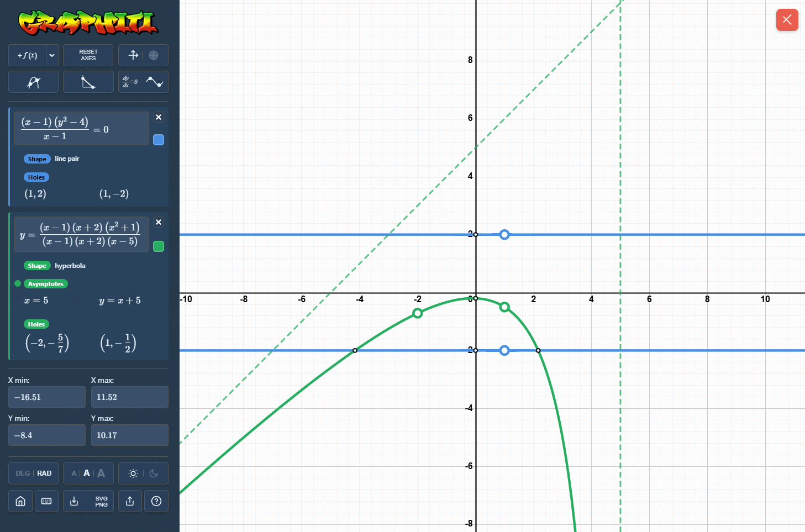
Task: Click the Graphiti logo
Action: click(x=88, y=23)
